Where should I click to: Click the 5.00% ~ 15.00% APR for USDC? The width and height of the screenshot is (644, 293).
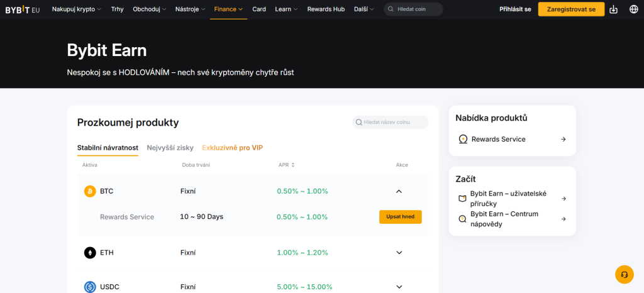click(x=304, y=287)
